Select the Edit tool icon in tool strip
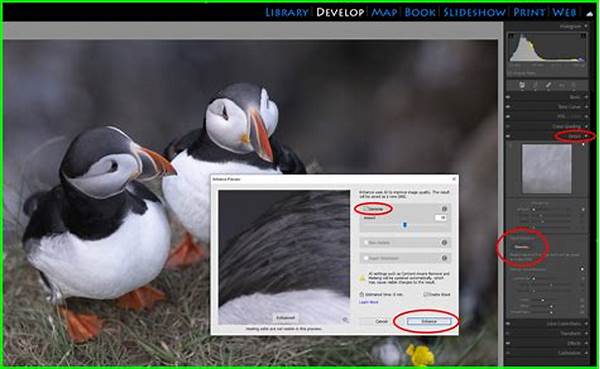The width and height of the screenshot is (600, 369). (x=522, y=85)
